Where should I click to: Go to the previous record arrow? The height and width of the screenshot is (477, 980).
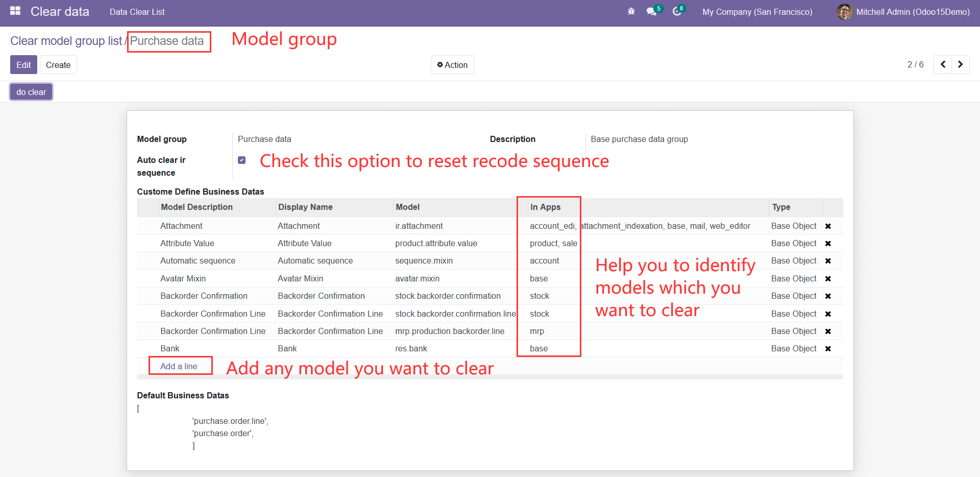click(943, 64)
